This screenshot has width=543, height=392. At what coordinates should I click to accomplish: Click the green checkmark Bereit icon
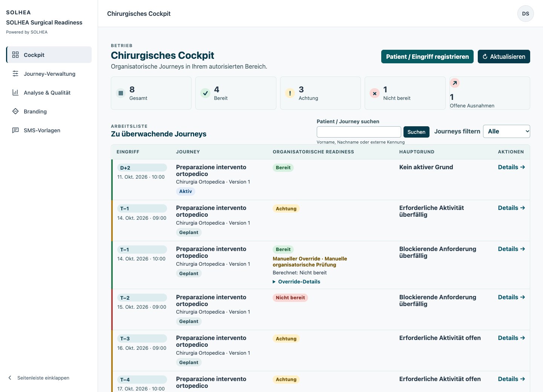(x=205, y=93)
